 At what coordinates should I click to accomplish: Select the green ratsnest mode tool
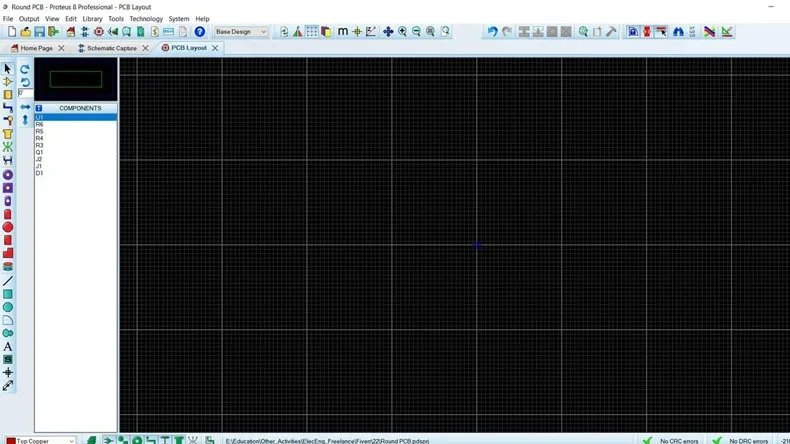point(8,147)
